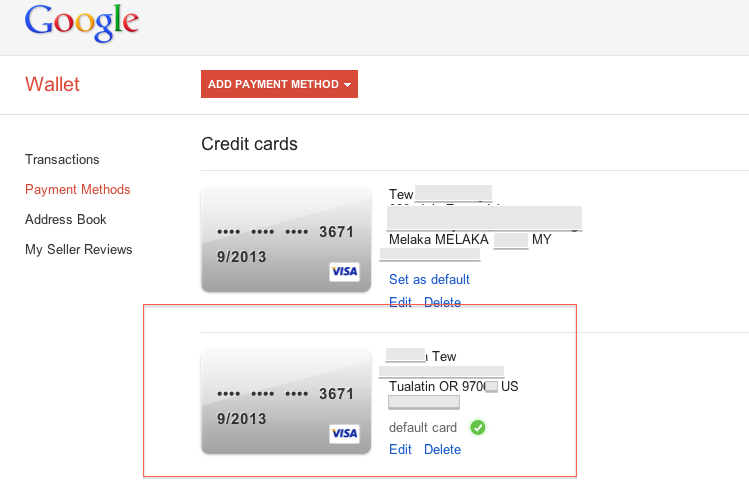Open the Transactions page
749x487 pixels.
[x=62, y=159]
